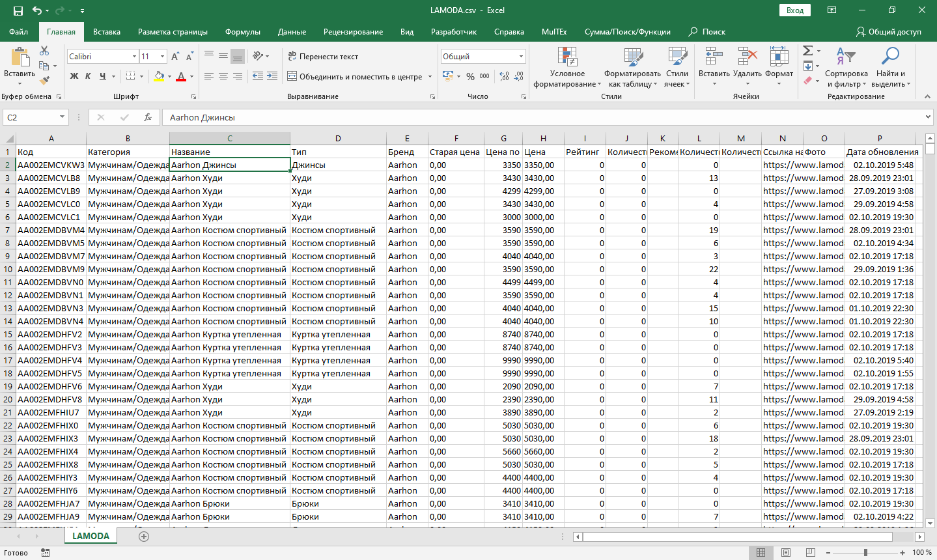Image resolution: width=937 pixels, height=560 pixels.
Task: Toggle bottom vertical alignment
Action: click(x=238, y=56)
